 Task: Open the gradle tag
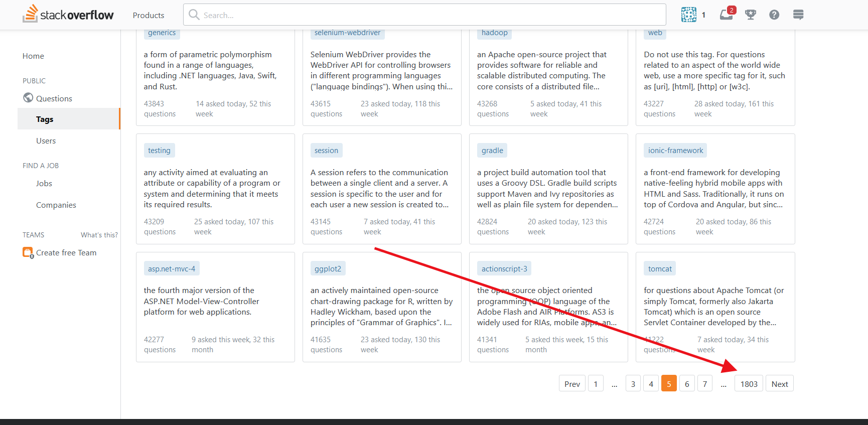[492, 151]
